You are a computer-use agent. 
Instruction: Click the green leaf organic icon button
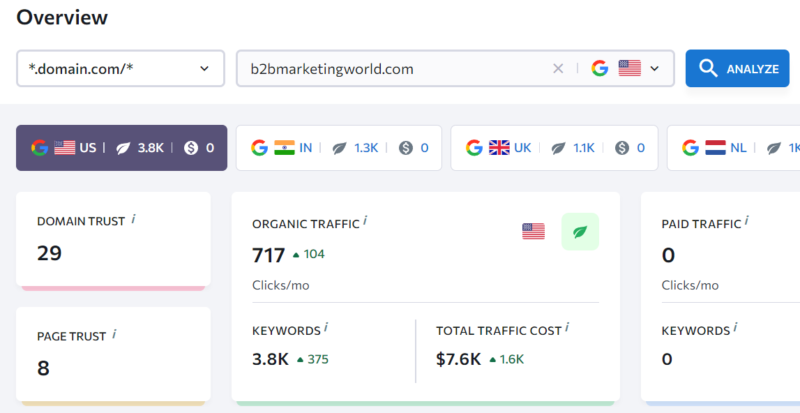pyautogui.click(x=580, y=232)
